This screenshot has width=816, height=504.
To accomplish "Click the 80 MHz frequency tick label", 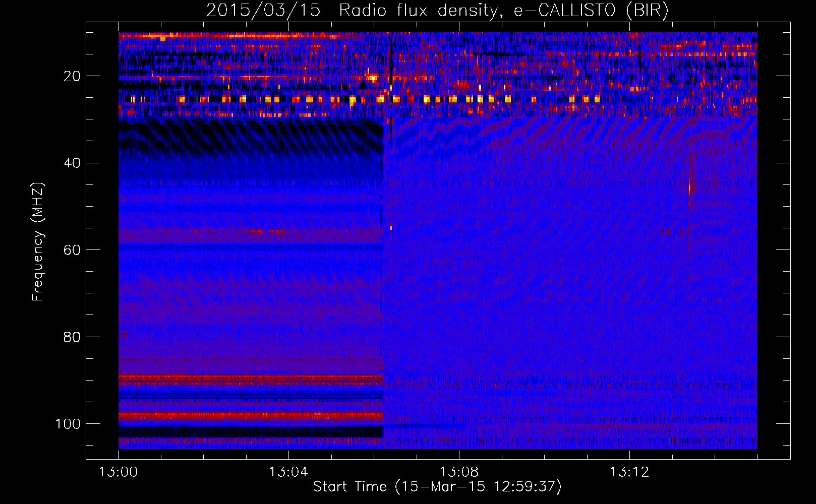I will tap(72, 337).
